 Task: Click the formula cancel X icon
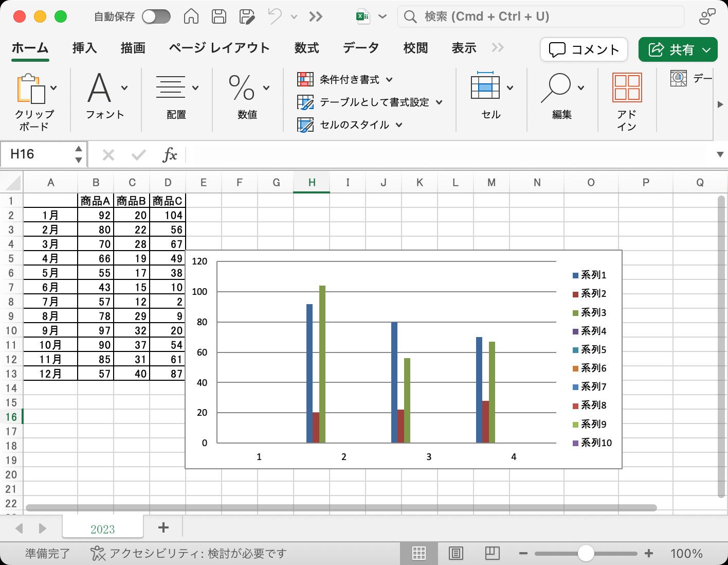tap(108, 154)
